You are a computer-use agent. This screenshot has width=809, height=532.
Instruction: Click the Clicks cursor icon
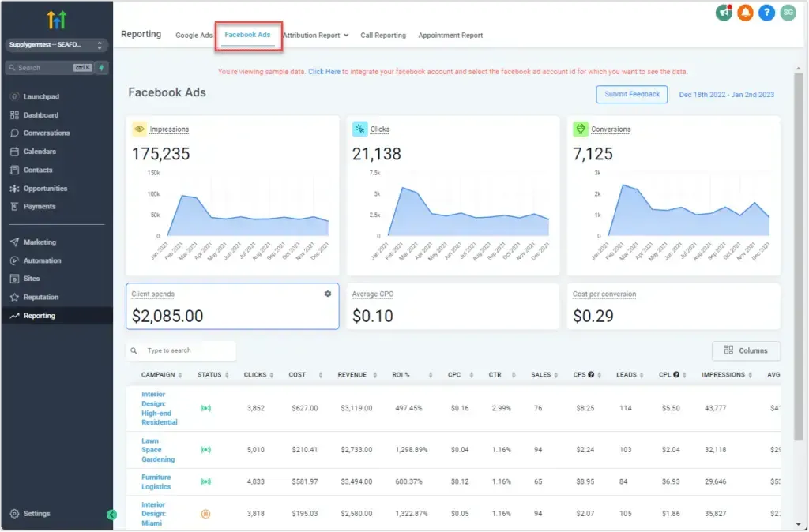pos(359,129)
